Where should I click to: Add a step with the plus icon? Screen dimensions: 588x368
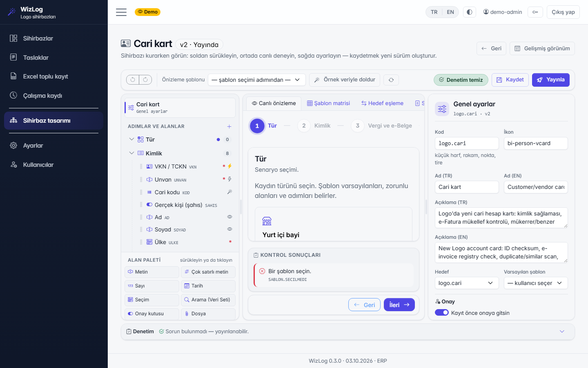pyautogui.click(x=229, y=126)
